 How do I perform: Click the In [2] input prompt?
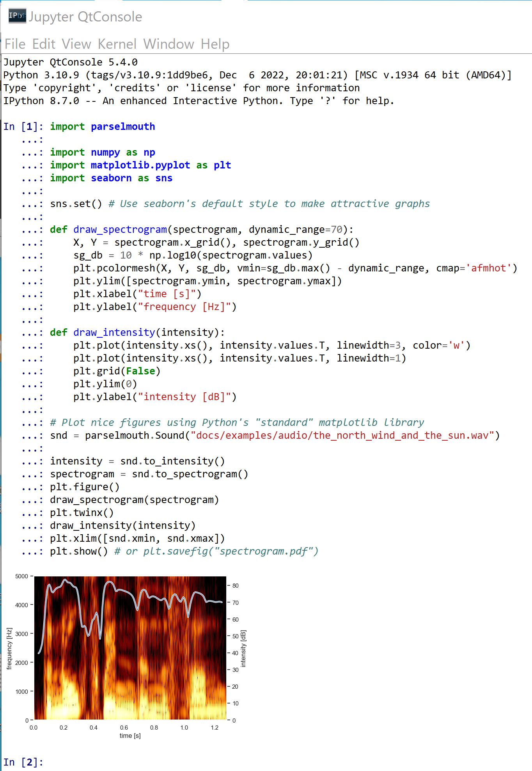point(23,762)
